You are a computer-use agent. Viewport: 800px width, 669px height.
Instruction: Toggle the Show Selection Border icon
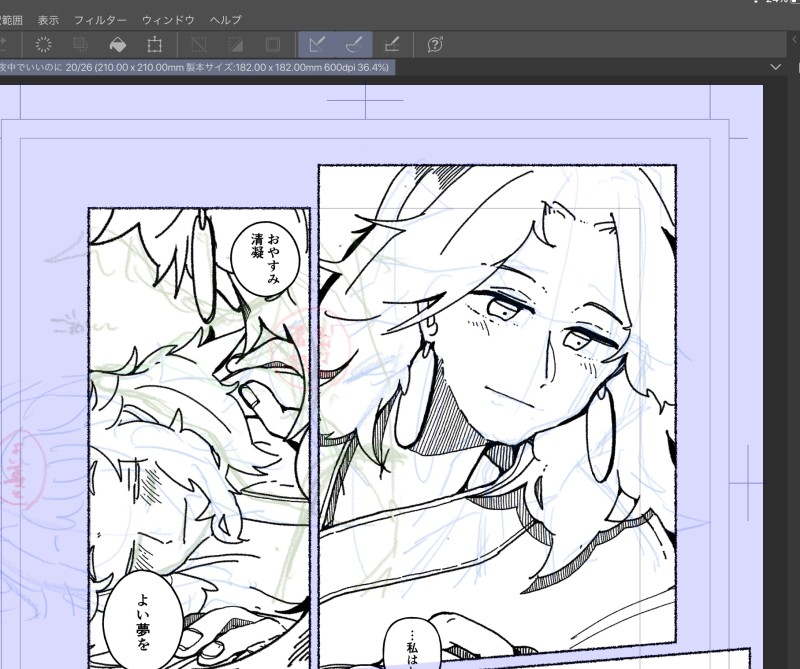pyautogui.click(x=273, y=45)
